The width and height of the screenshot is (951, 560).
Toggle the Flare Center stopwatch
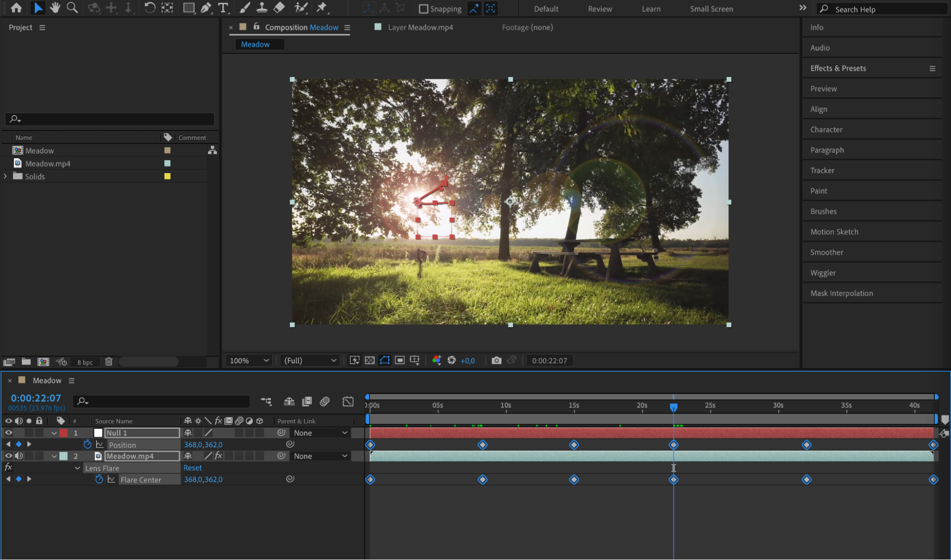click(x=99, y=479)
